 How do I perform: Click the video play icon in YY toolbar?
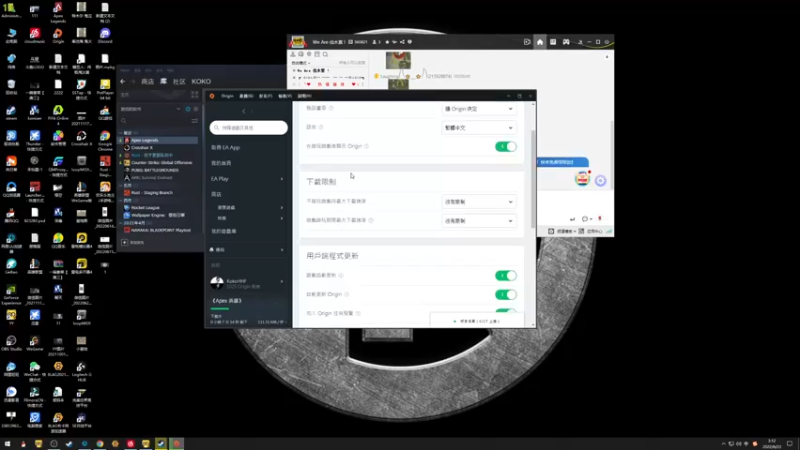click(x=527, y=42)
